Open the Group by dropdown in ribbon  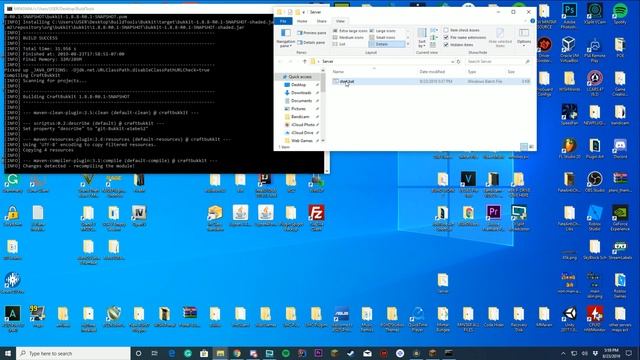pyautogui.click(x=434, y=30)
